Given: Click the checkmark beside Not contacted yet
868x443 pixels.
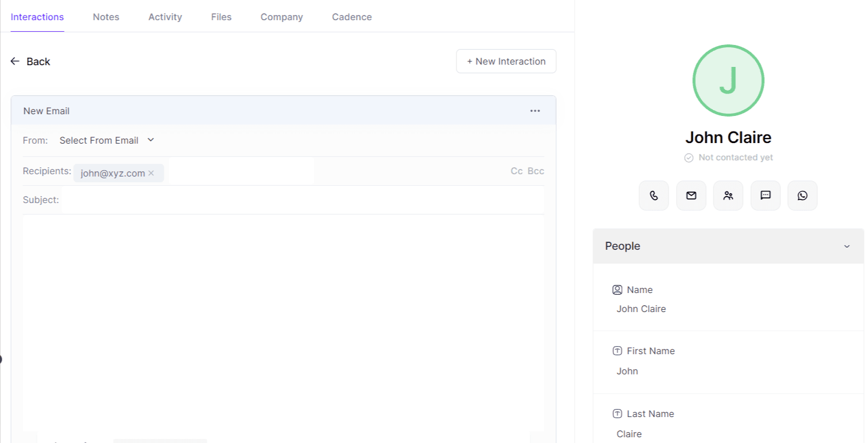Looking at the screenshot, I should pos(689,157).
